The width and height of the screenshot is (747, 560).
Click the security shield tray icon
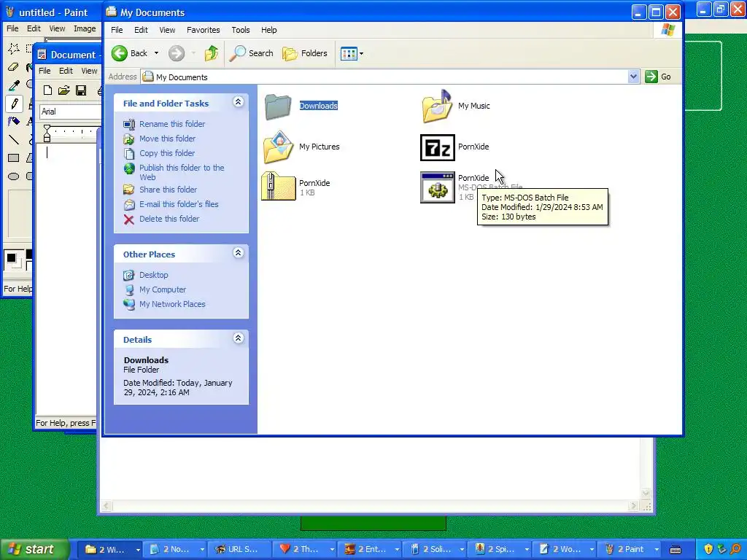(708, 550)
